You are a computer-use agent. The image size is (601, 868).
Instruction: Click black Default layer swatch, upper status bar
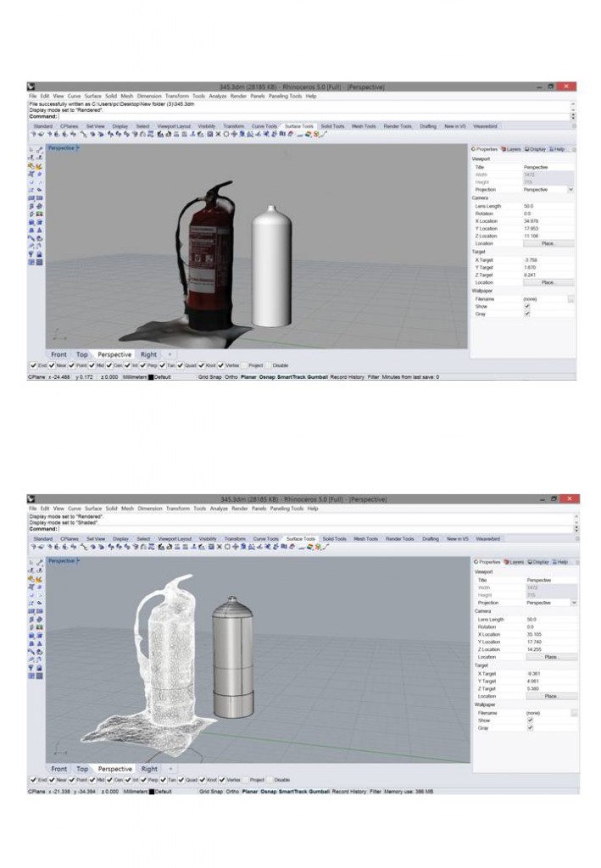pyautogui.click(x=151, y=376)
